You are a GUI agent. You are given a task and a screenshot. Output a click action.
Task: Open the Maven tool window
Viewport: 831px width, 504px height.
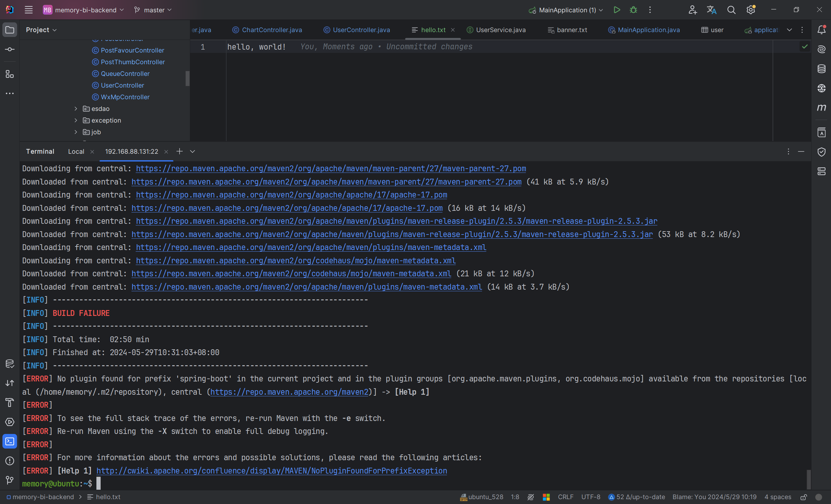pos(821,107)
